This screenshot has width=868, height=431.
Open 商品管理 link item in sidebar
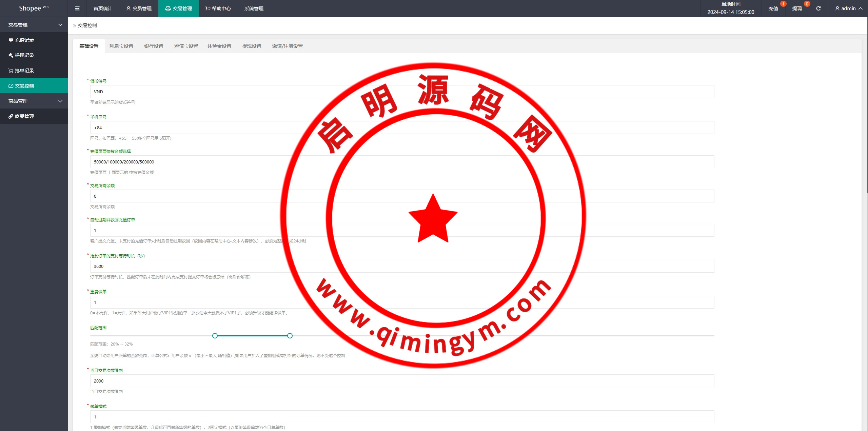(x=24, y=116)
